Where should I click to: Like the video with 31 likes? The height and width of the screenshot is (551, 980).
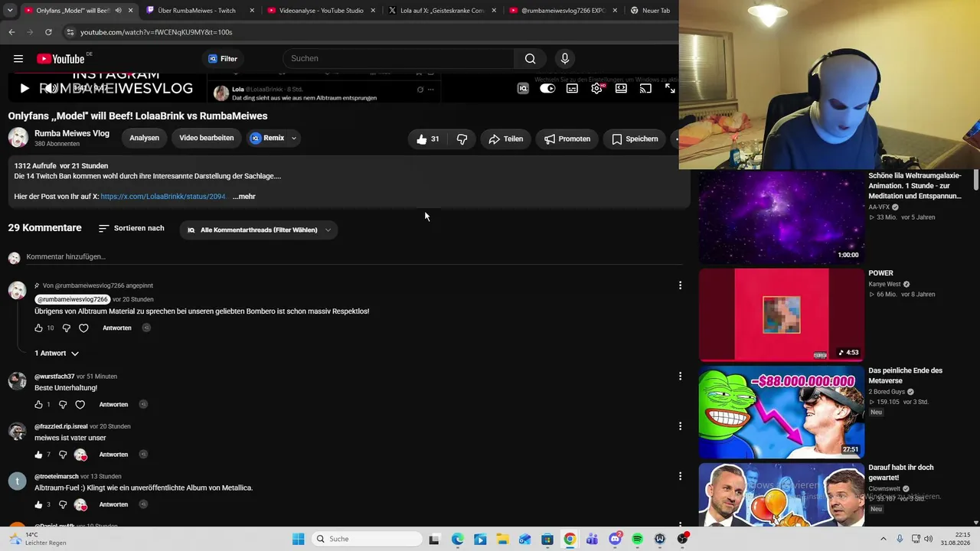(x=427, y=139)
